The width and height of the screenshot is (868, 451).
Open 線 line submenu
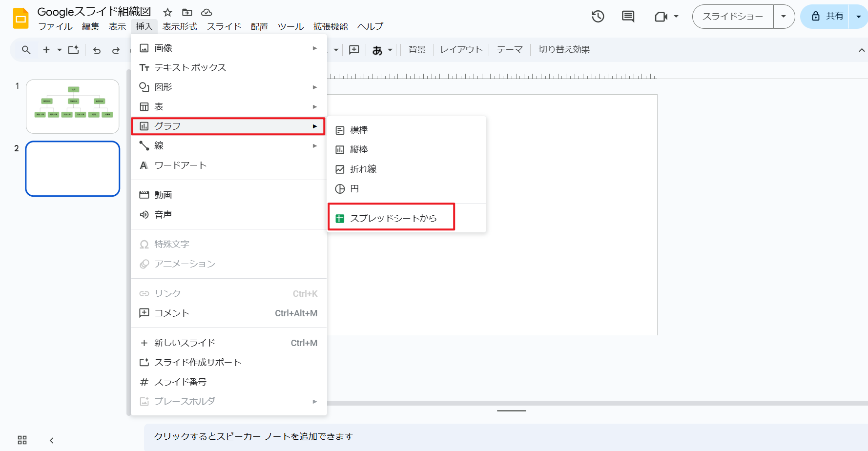(x=228, y=146)
